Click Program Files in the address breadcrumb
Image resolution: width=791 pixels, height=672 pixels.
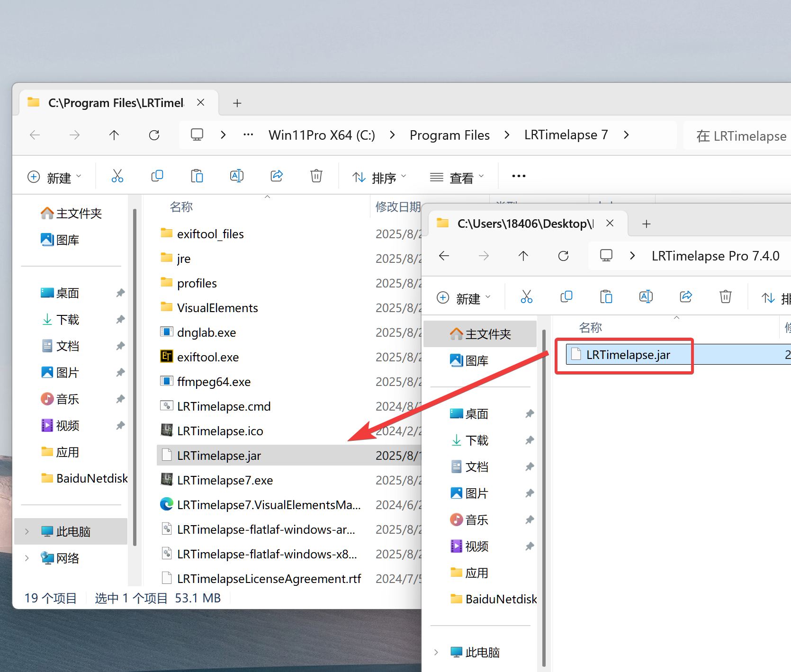[x=449, y=135]
